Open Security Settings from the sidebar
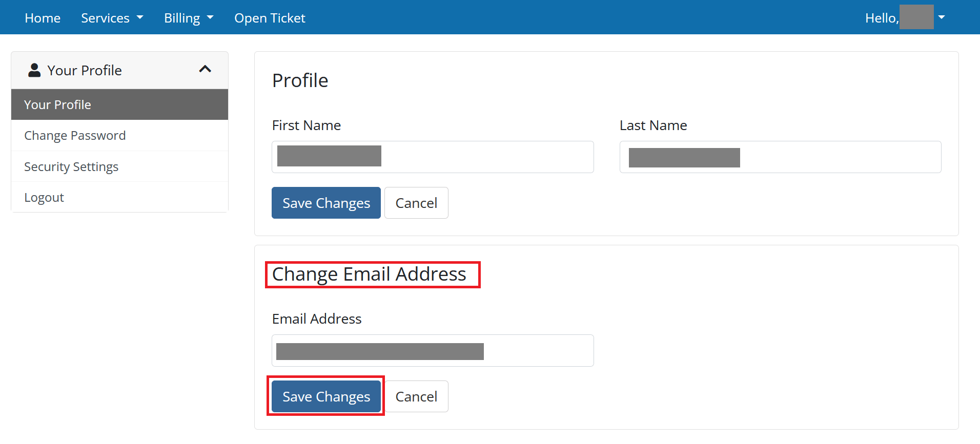 click(x=71, y=166)
